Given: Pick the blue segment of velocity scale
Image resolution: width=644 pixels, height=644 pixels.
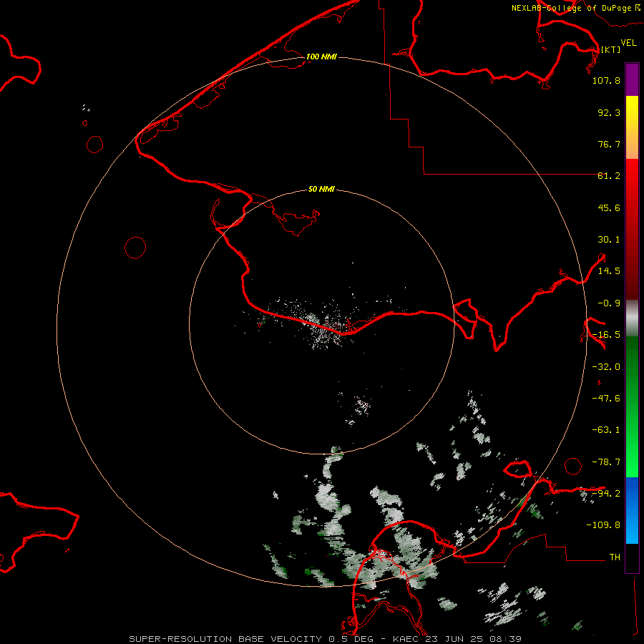Looking at the screenshot, I should point(632,510).
